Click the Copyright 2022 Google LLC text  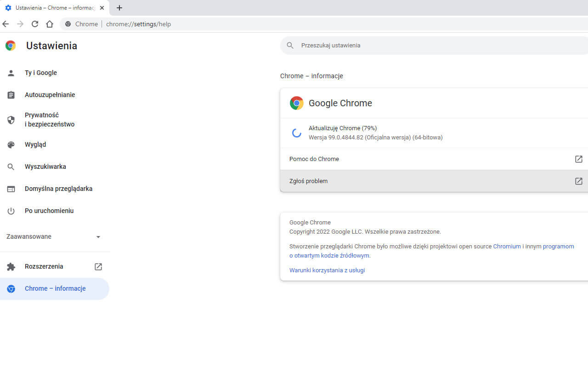[365, 232]
